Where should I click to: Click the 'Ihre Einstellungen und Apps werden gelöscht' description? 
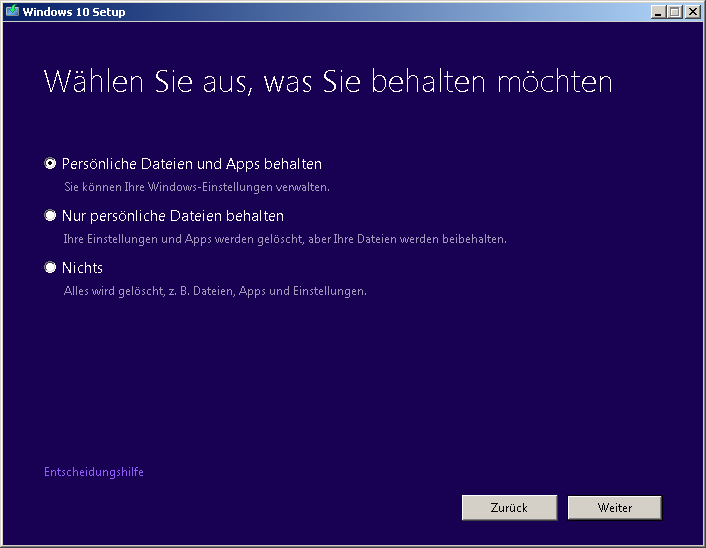tap(284, 239)
